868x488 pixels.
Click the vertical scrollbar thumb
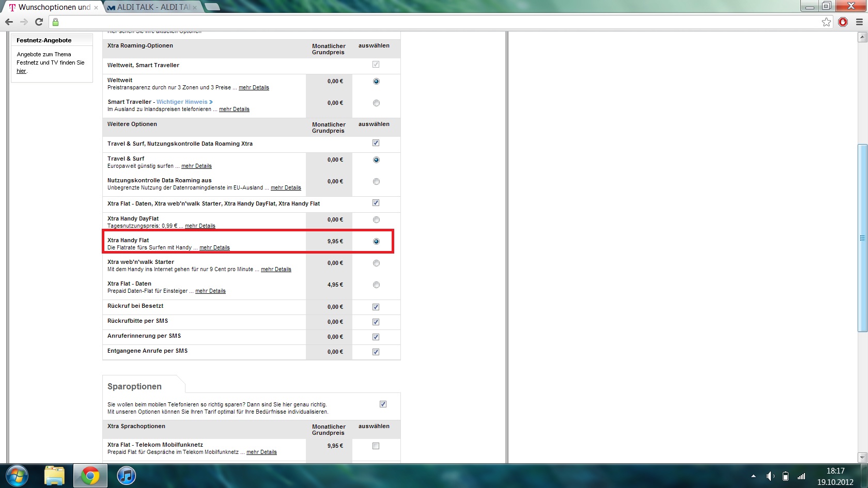click(x=862, y=238)
